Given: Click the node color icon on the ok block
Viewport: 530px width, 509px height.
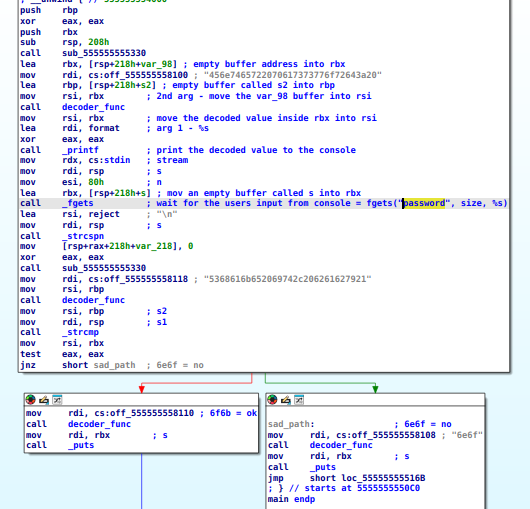Looking at the screenshot, I should 30,400.
